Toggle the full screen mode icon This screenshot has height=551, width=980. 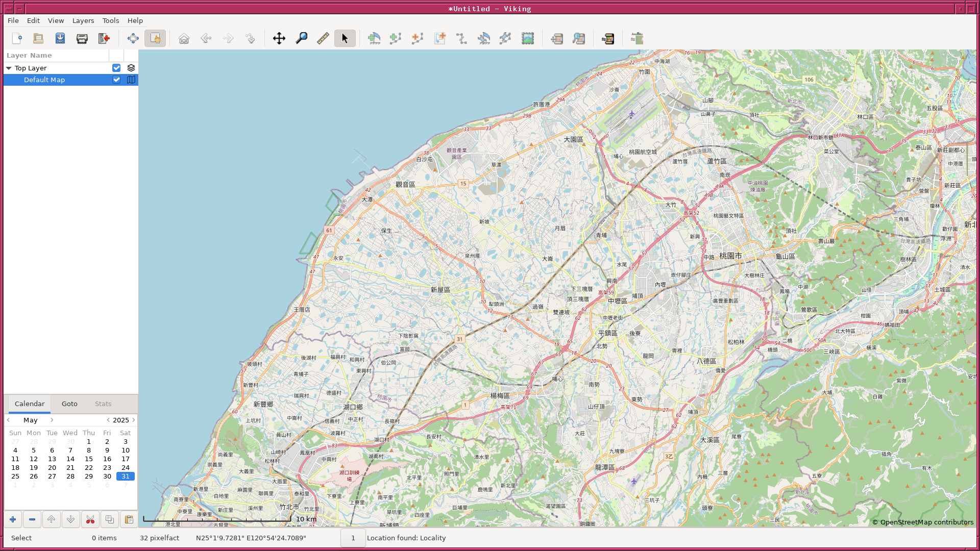click(133, 38)
